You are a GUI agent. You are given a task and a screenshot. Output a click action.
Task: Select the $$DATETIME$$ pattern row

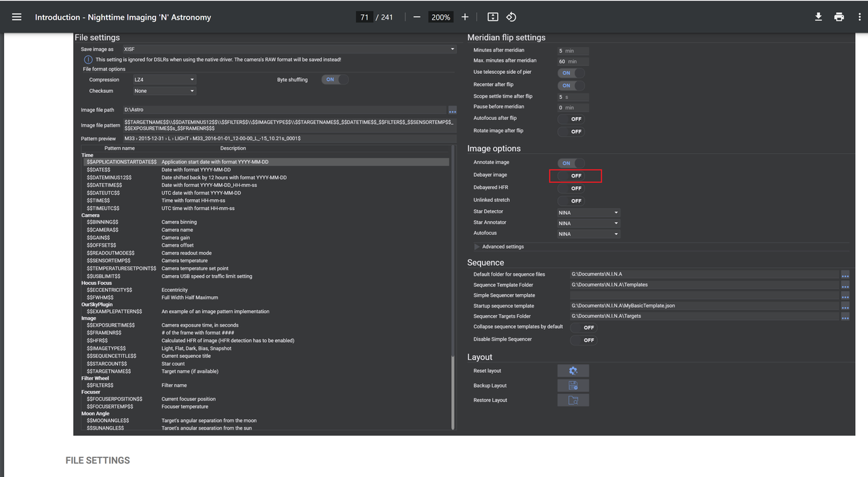point(265,185)
